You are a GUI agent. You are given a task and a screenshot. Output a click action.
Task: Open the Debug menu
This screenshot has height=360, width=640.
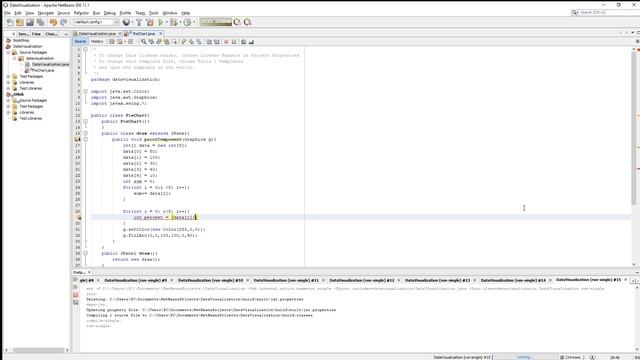click(x=109, y=13)
